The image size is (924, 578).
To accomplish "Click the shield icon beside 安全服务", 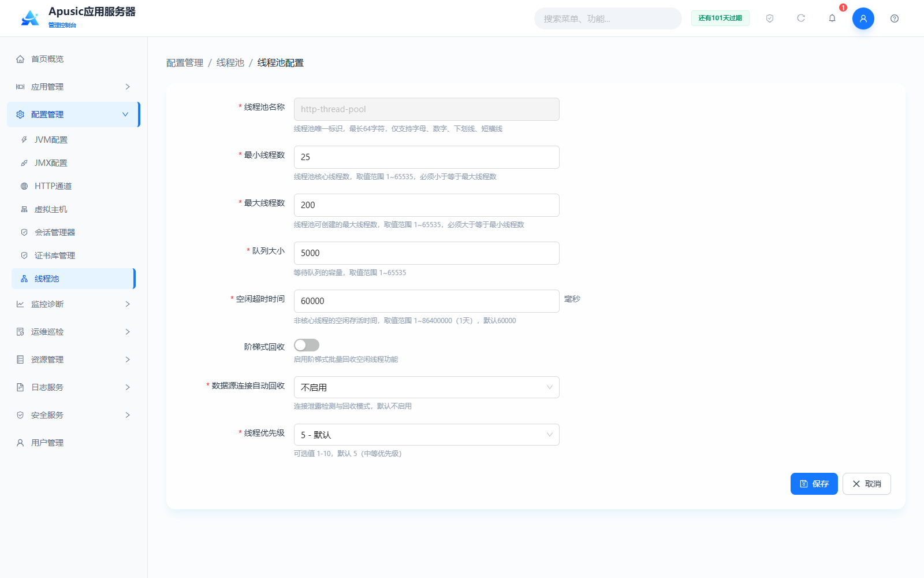I will click(x=20, y=415).
